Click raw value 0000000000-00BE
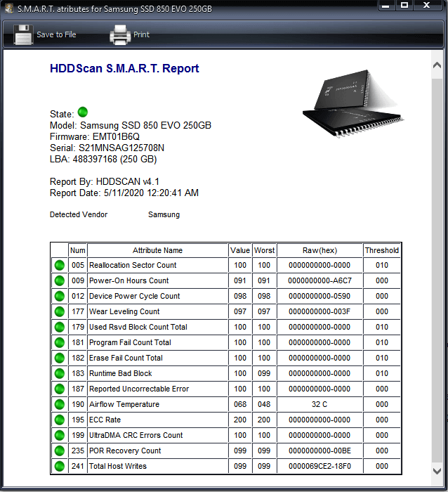 (x=319, y=451)
